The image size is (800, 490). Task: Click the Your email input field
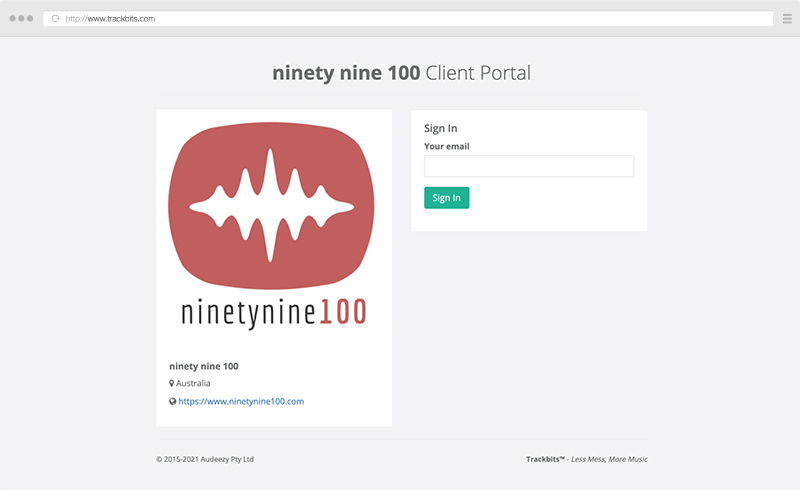[529, 166]
